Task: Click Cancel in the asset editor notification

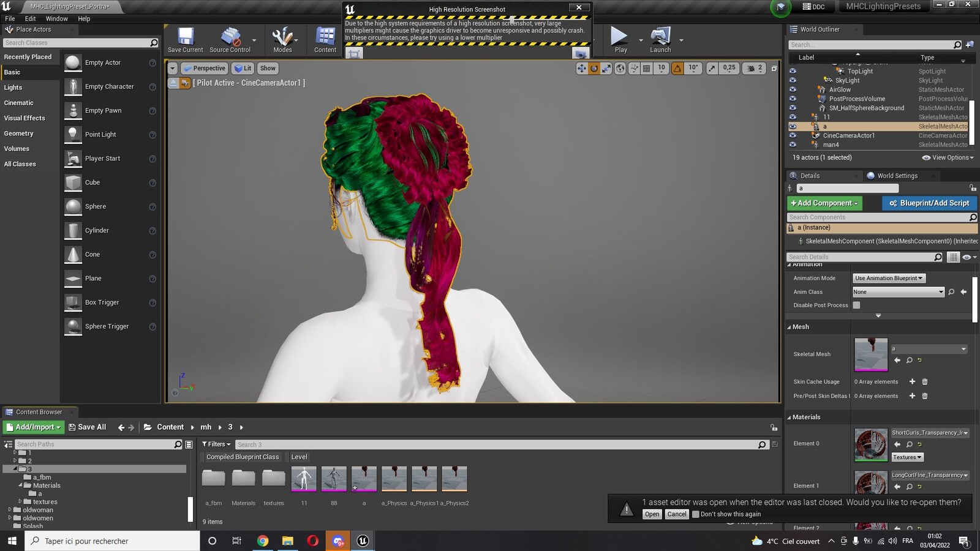Action: click(677, 514)
